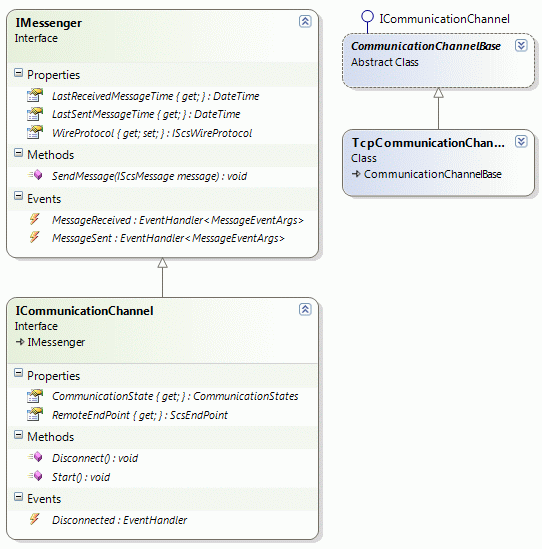Click the MessageSent event lightning icon
This screenshot has width=542, height=549.
(x=34, y=237)
